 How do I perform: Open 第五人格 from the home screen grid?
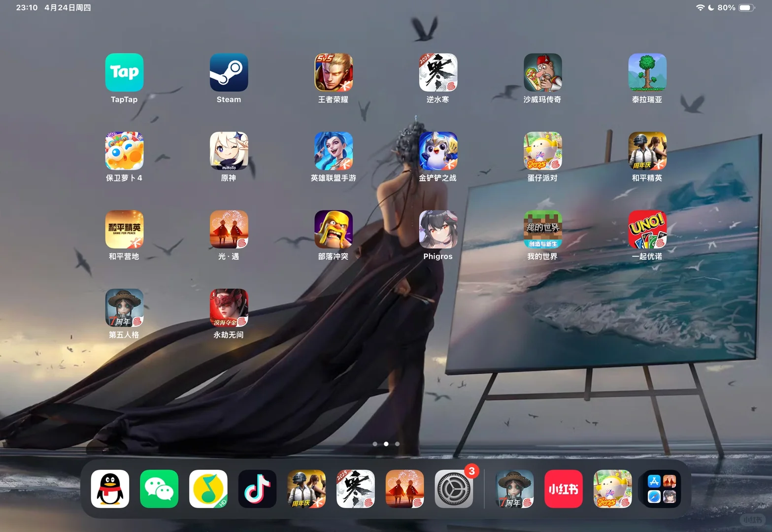tap(124, 308)
